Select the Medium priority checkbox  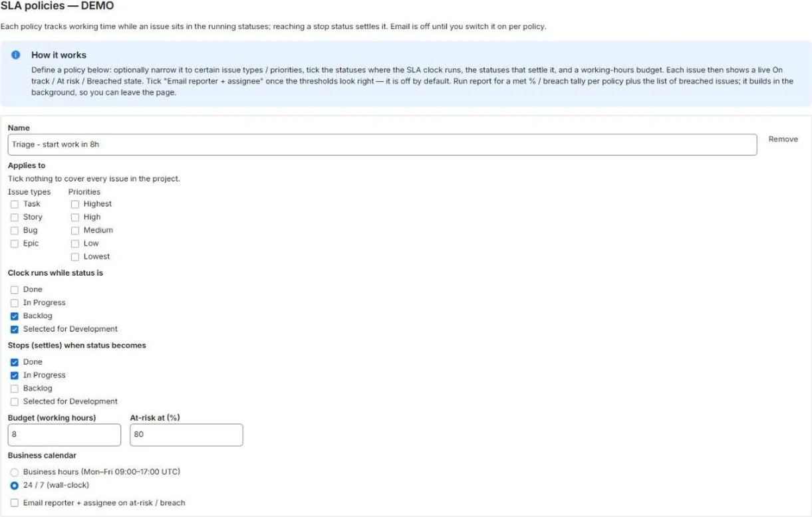pyautogui.click(x=75, y=231)
